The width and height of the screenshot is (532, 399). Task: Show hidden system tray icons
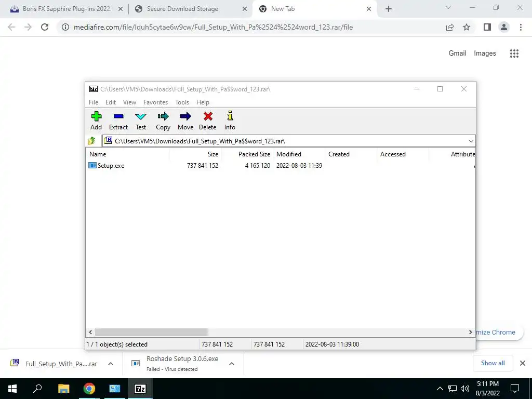[x=440, y=389]
